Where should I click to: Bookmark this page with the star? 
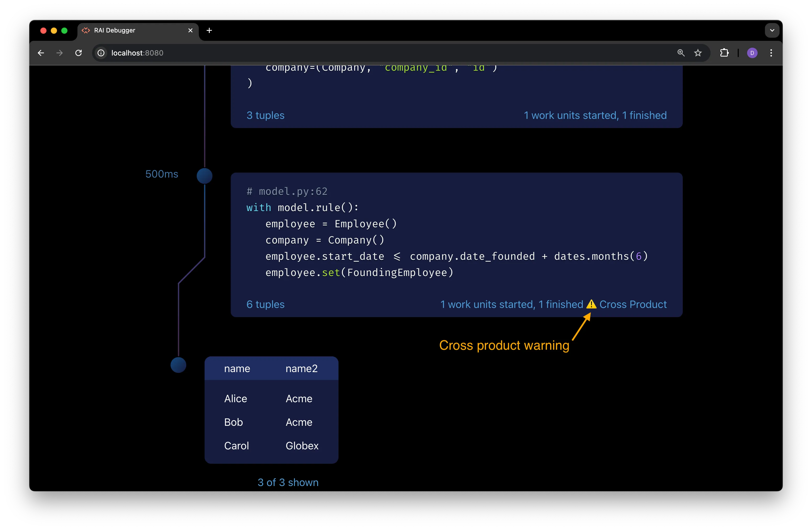[698, 53]
